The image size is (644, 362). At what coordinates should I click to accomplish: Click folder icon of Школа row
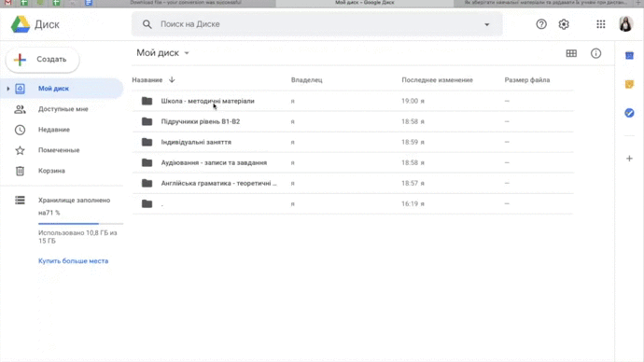tap(147, 101)
